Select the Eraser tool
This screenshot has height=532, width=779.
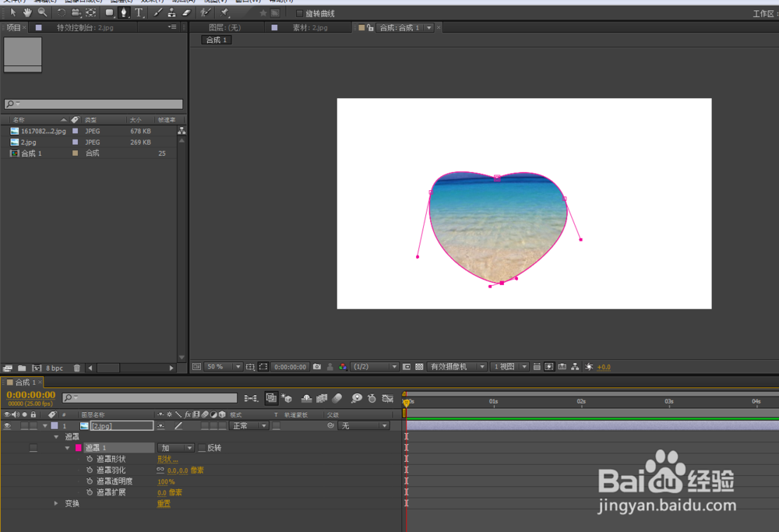(187, 12)
